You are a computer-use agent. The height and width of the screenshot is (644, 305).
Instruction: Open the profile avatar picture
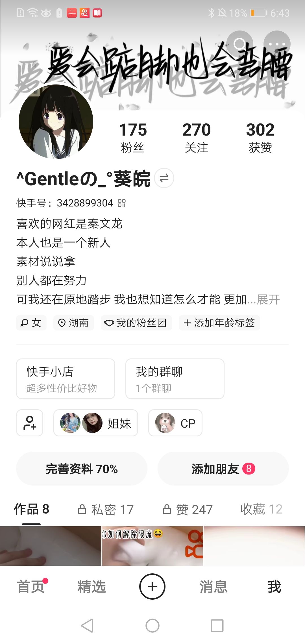click(56, 121)
